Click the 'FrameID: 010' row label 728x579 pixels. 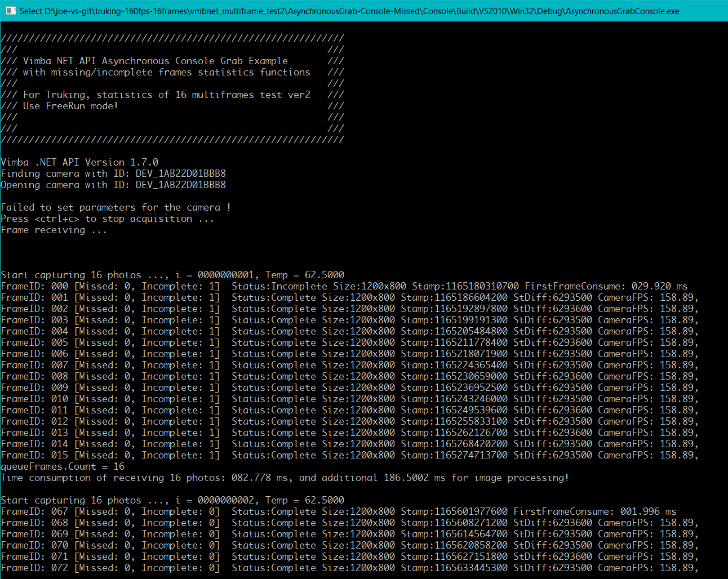tap(34, 399)
